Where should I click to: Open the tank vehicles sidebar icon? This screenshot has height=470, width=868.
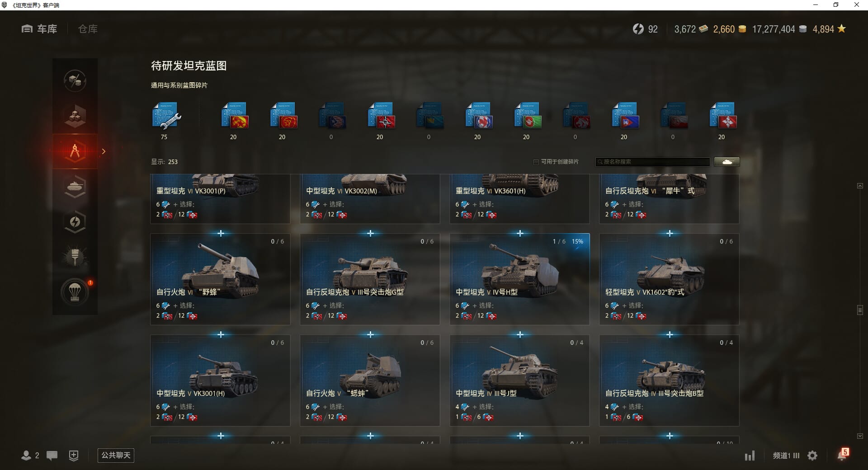pos(75,187)
